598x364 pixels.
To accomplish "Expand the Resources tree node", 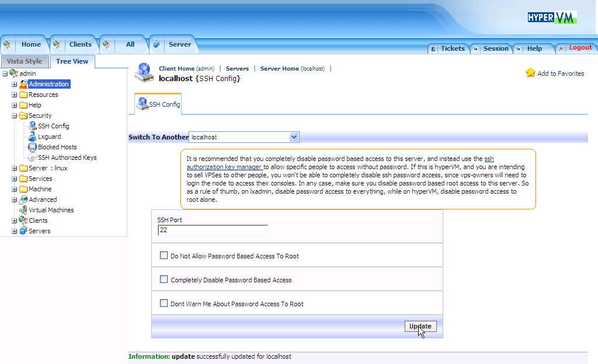I will pyautogui.click(x=15, y=94).
